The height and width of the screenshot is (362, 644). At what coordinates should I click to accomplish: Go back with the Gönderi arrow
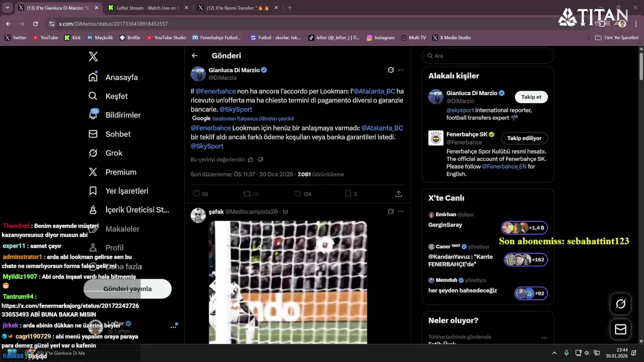click(195, 56)
